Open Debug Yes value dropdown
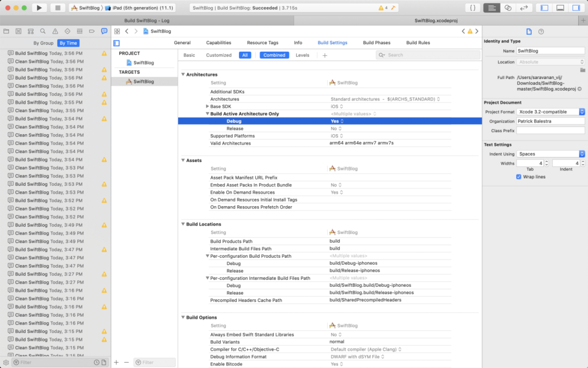 (x=337, y=121)
